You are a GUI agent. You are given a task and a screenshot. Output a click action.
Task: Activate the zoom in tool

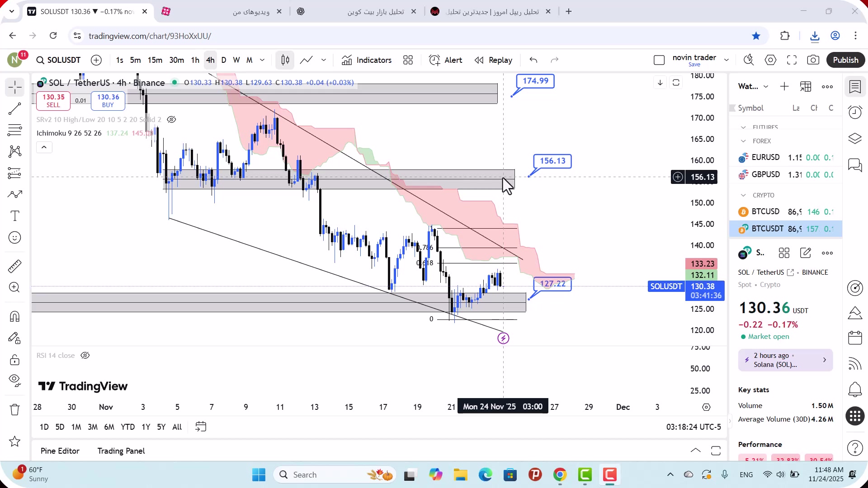coord(15,287)
